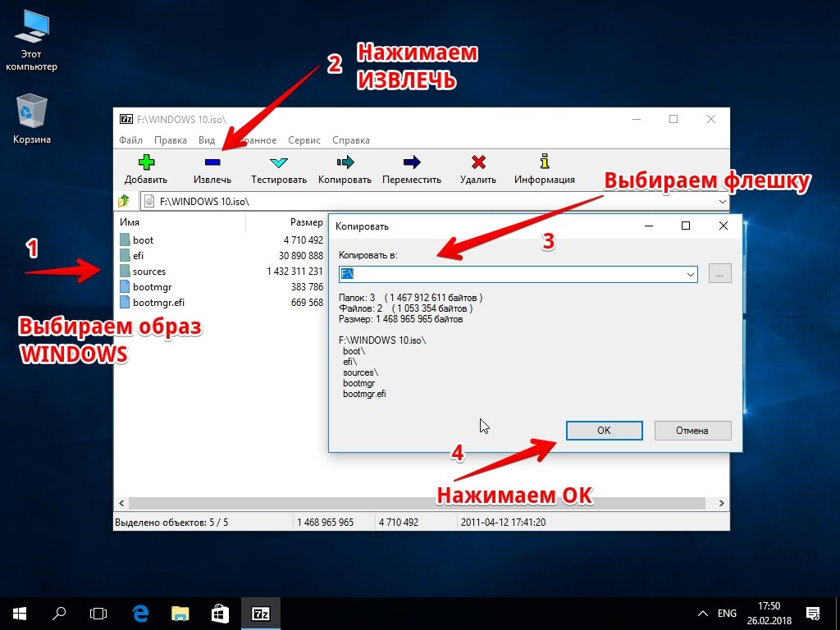
Task: Open the Файл menu
Action: (130, 140)
